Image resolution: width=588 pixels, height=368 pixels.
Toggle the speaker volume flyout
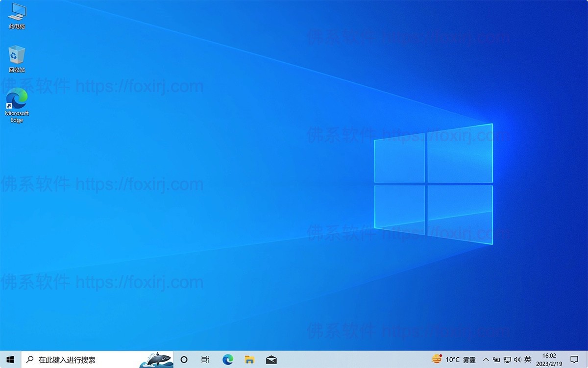click(517, 359)
